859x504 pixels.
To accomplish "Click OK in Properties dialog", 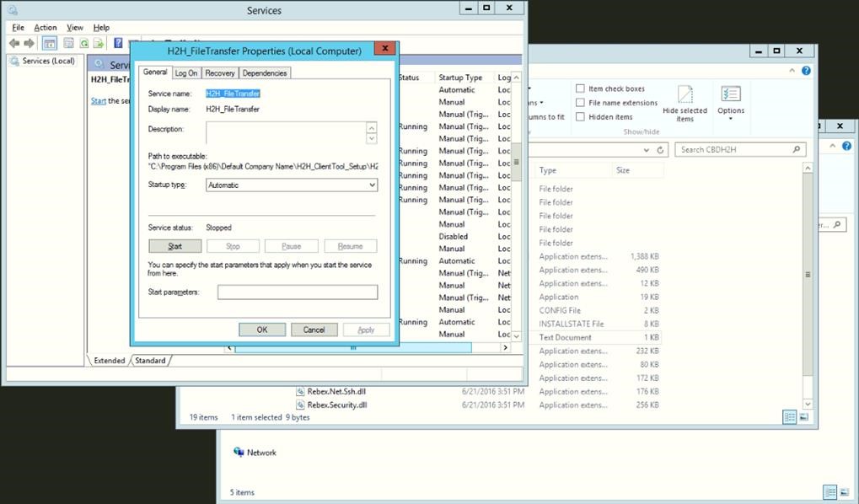I will pos(262,330).
